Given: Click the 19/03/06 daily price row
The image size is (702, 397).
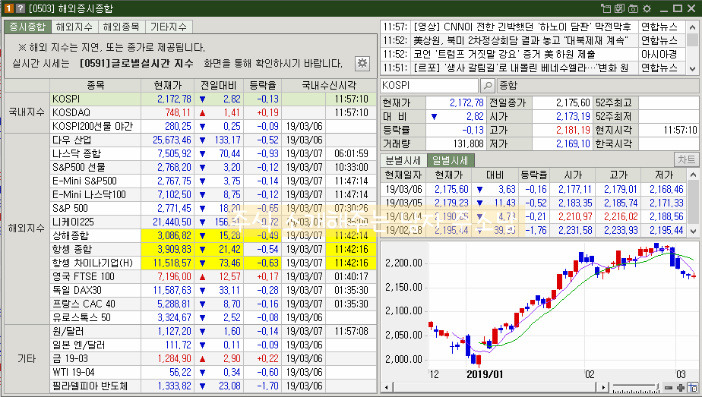Looking at the screenshot, I should point(534,189).
